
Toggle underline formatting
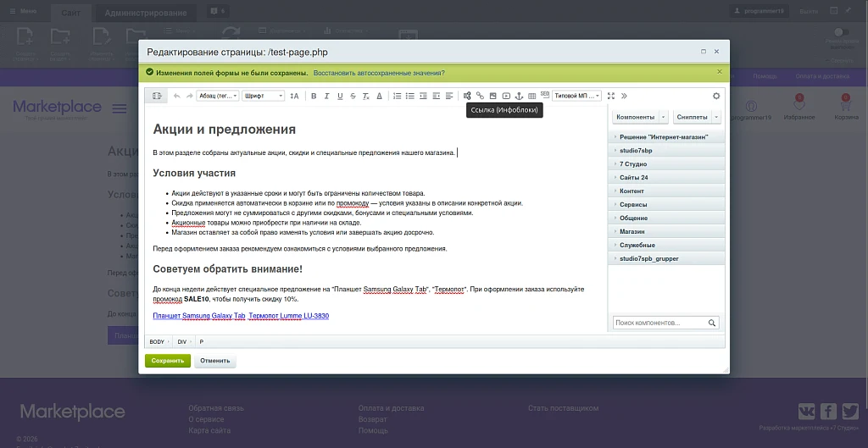340,96
